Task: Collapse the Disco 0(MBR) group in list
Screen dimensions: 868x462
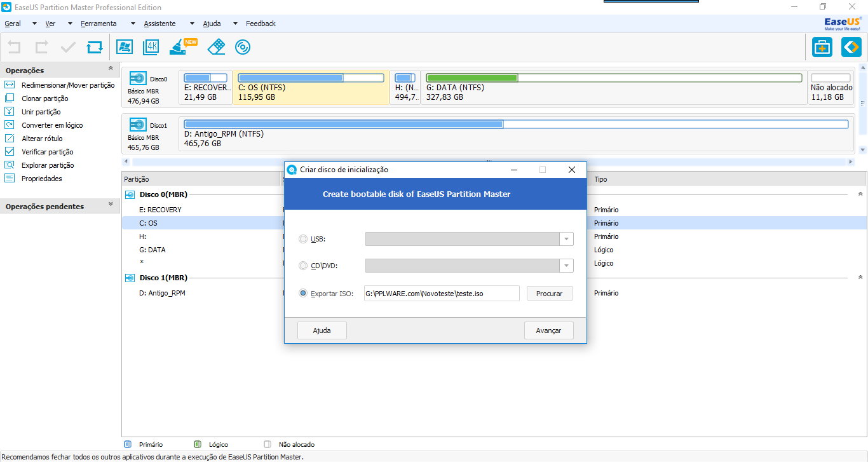Action: pyautogui.click(x=860, y=194)
